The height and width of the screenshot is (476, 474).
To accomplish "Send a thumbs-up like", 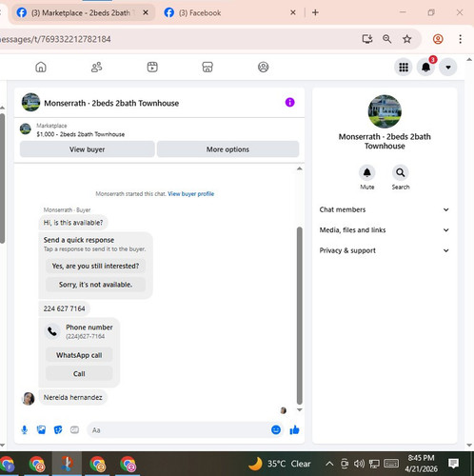I will click(294, 430).
